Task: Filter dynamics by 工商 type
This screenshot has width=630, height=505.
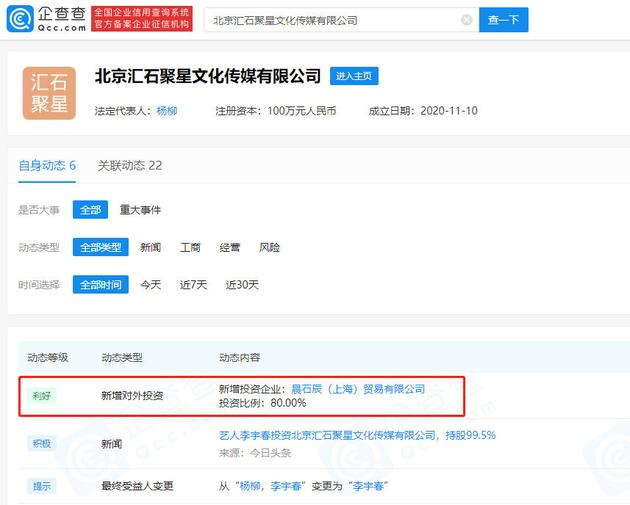Action: (x=190, y=247)
